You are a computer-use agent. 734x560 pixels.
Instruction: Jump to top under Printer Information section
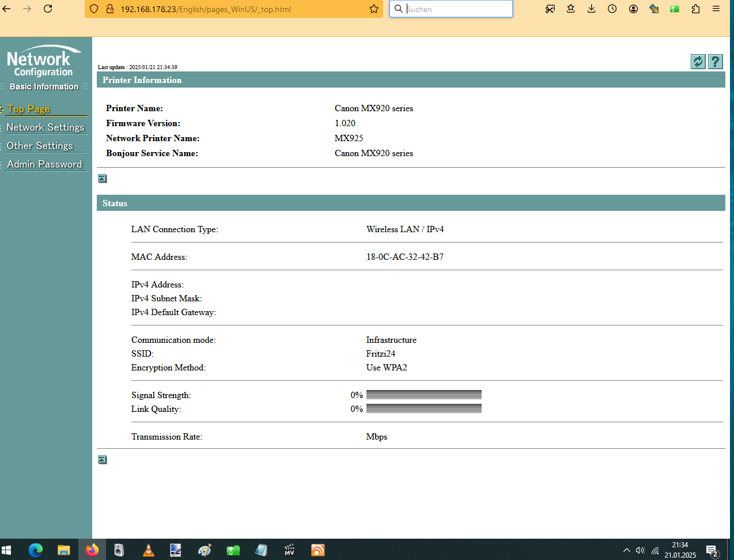click(103, 179)
